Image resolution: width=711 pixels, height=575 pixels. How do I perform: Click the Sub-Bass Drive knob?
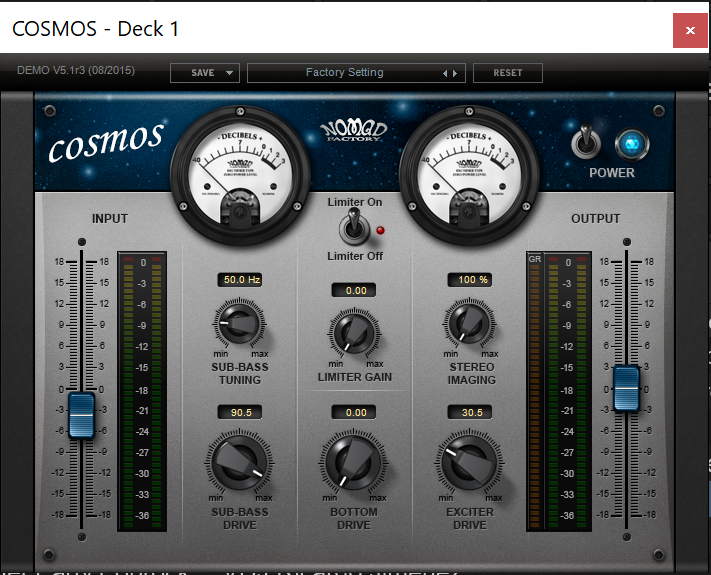tap(239, 463)
